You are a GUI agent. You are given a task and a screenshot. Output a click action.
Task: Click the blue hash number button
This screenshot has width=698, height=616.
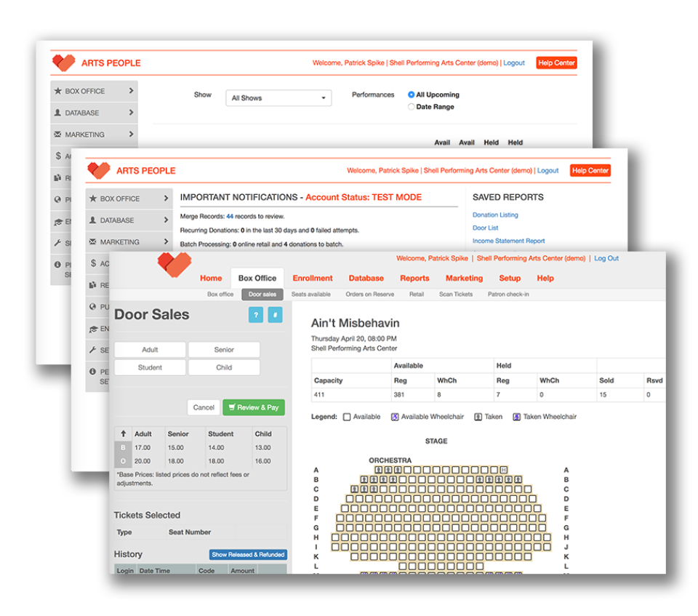coord(275,315)
